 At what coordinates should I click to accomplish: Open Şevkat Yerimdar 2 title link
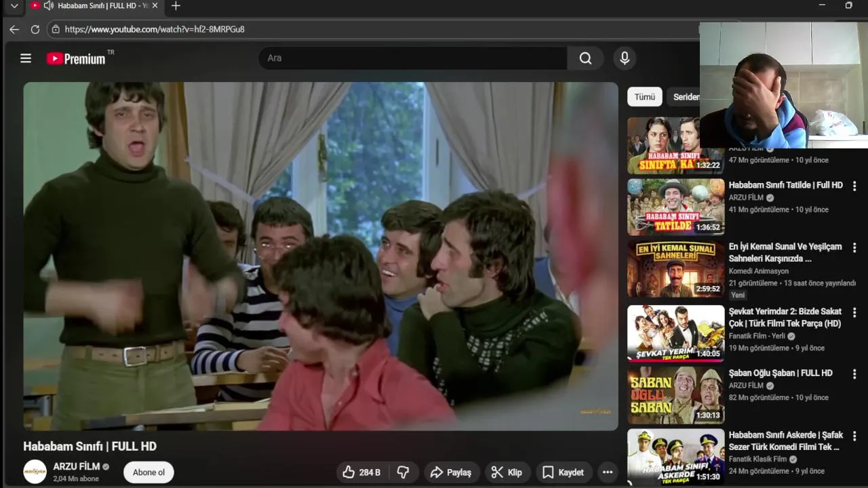[785, 317]
